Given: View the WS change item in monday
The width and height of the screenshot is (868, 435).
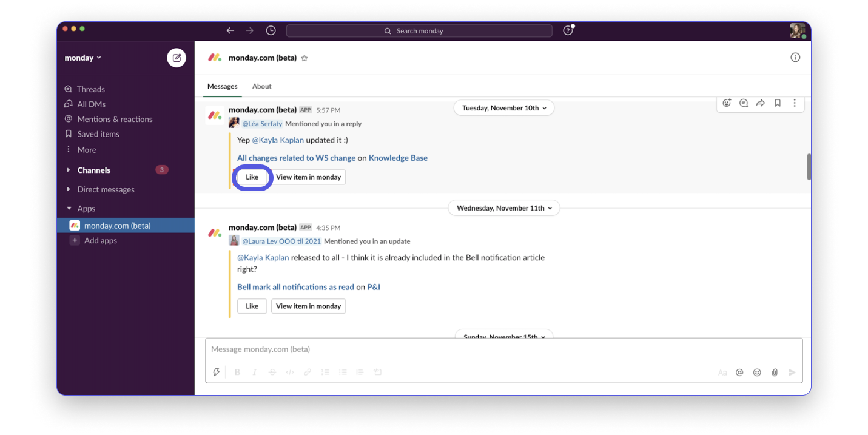Looking at the screenshot, I should point(308,177).
